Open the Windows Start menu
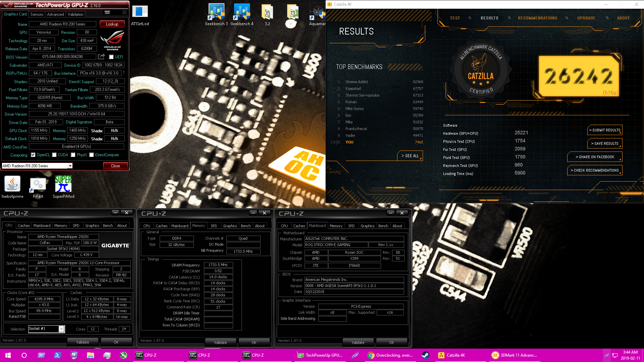This screenshot has width=644, height=362. tap(8, 355)
